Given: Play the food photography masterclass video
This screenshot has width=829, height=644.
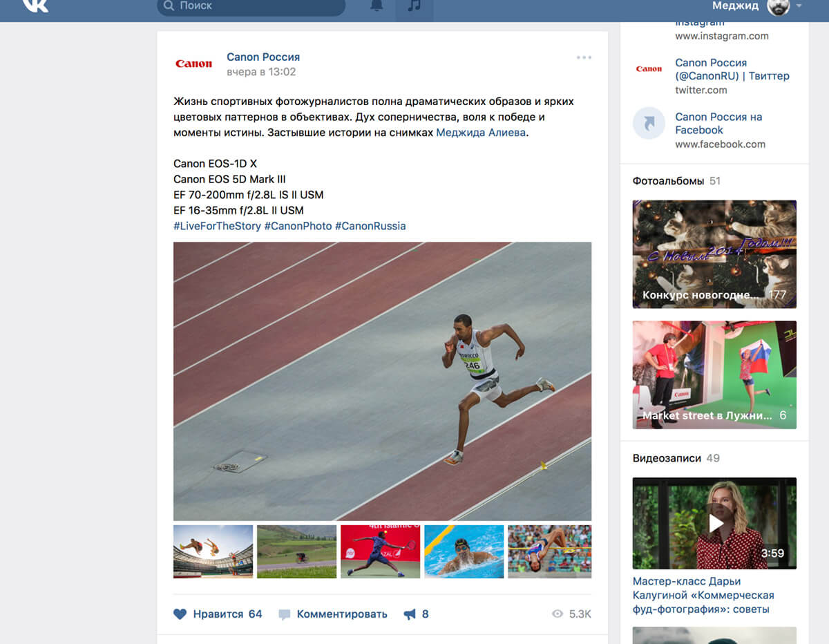Looking at the screenshot, I should click(x=714, y=523).
